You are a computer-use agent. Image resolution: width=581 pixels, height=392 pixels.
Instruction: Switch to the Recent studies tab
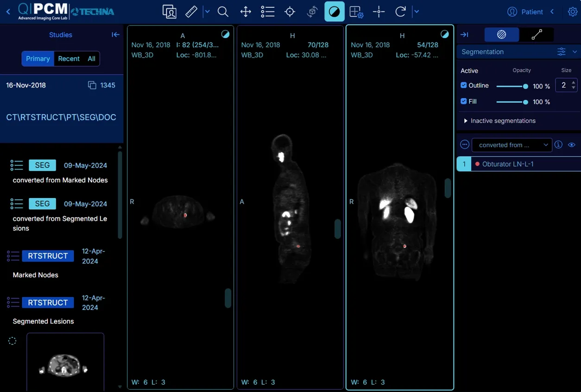pyautogui.click(x=69, y=59)
